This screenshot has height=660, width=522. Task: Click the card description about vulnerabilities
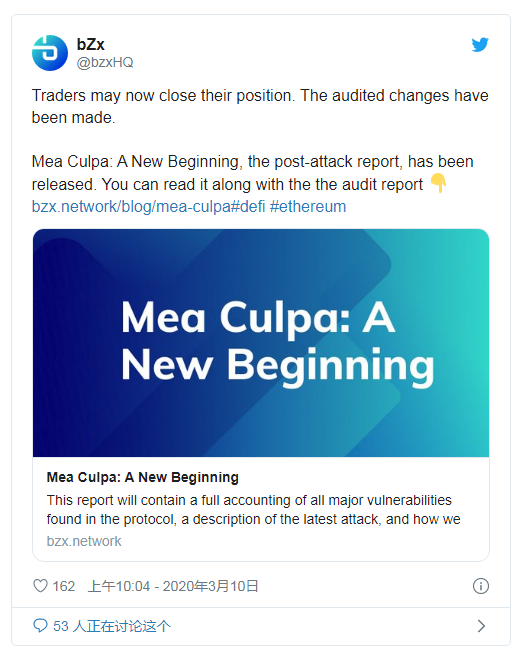point(253,510)
